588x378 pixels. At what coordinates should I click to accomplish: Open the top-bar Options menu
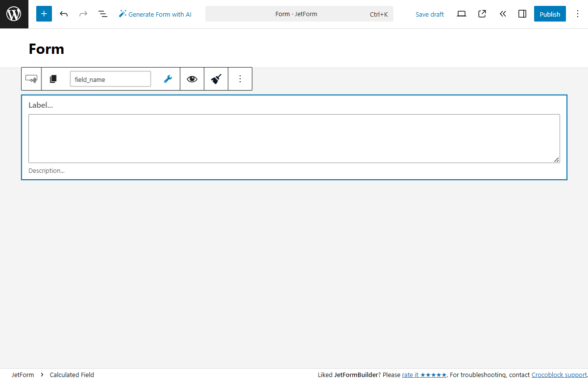pyautogui.click(x=578, y=14)
